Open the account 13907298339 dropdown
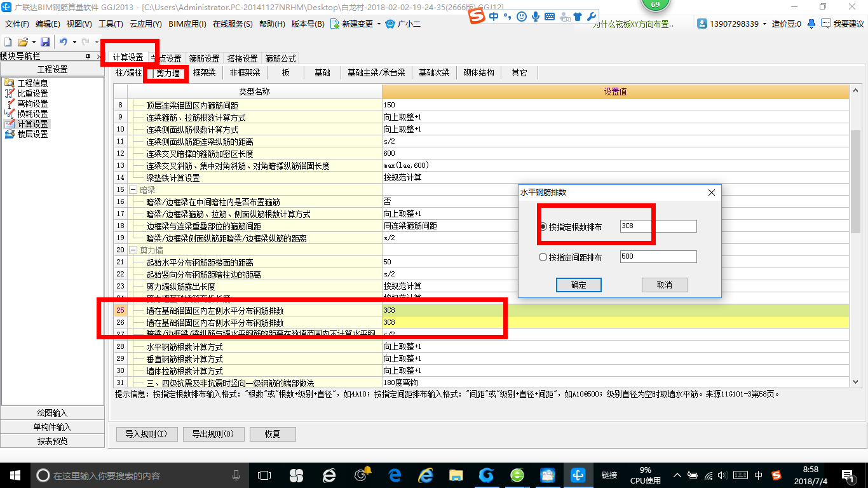This screenshot has width=868, height=488. pyautogui.click(x=764, y=24)
